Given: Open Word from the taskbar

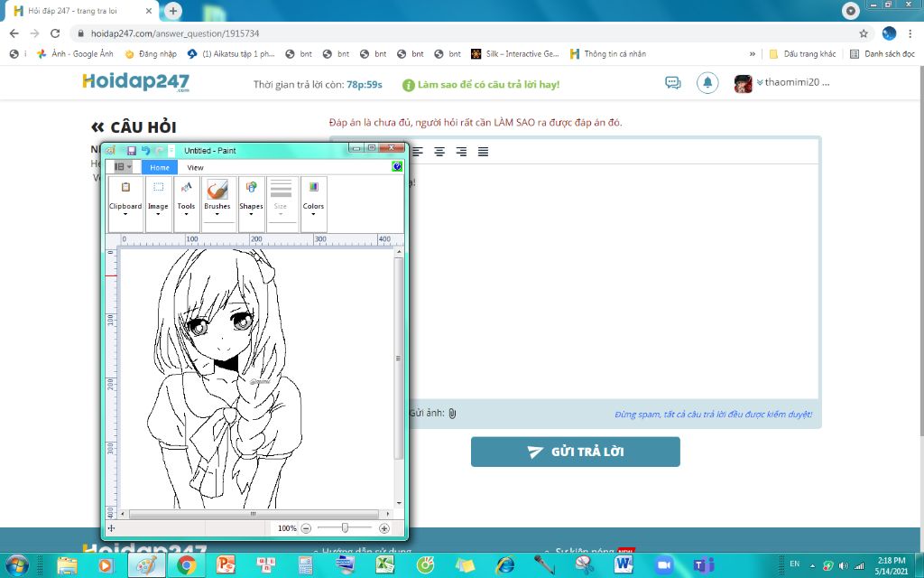Looking at the screenshot, I should pyautogui.click(x=624, y=565).
